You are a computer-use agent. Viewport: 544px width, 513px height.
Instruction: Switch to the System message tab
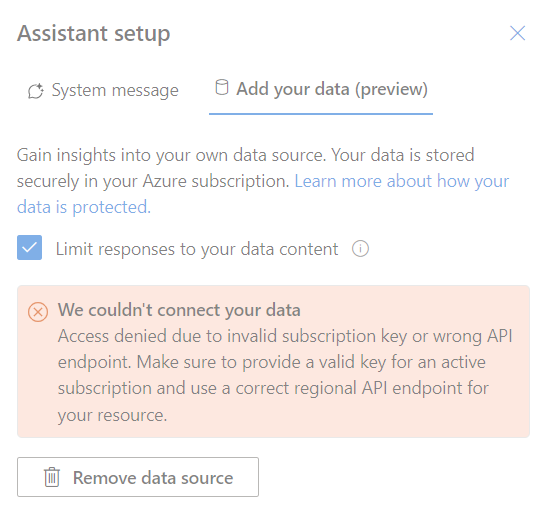tap(103, 91)
